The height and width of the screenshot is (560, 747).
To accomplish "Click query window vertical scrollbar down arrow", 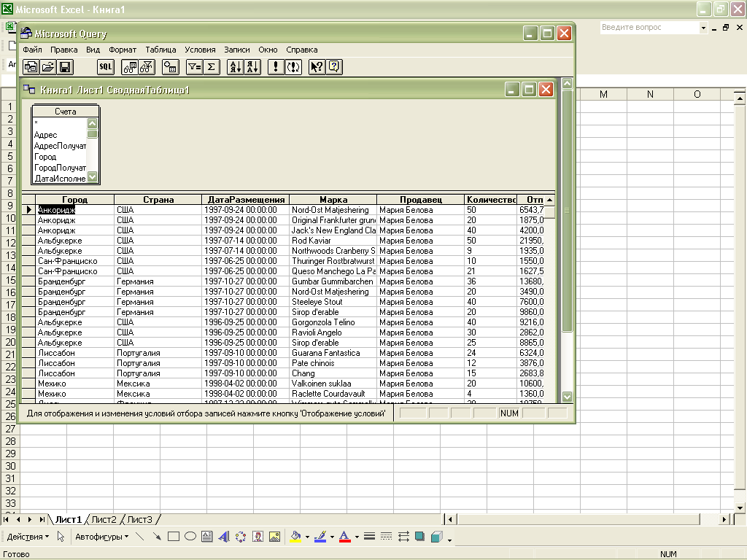I will [567, 397].
